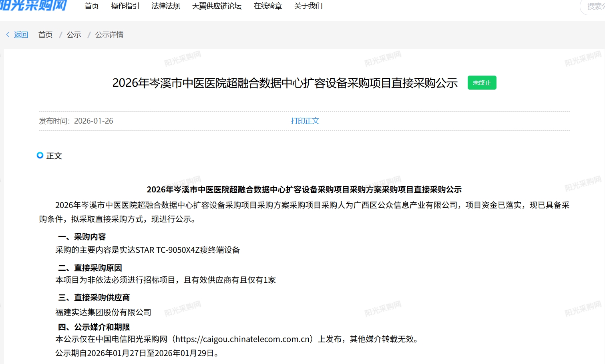605x364 pixels.
Task: Click the intro paragraph mentioning 广西区公众信息产业有限公司
Action: coord(304,212)
